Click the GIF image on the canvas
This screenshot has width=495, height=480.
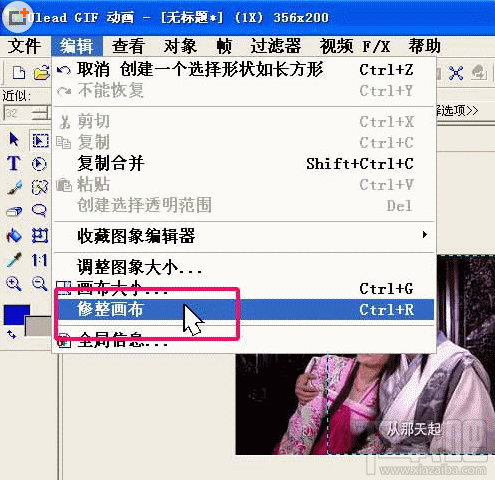tap(365, 403)
